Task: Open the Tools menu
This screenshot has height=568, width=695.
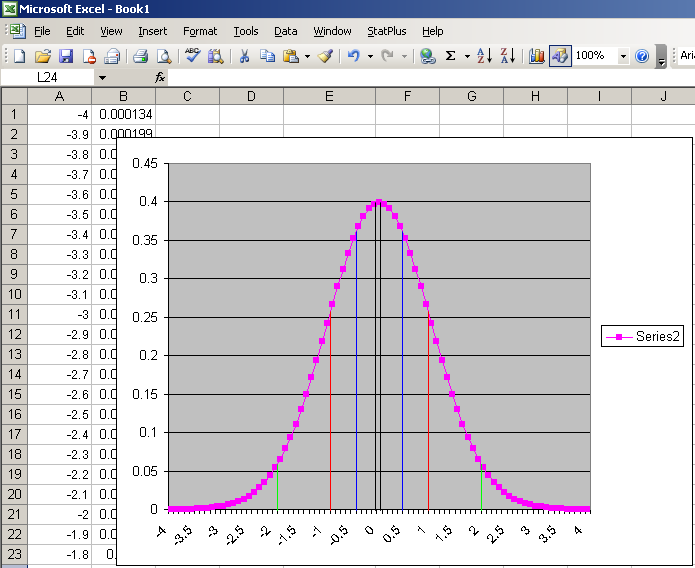Action: [x=246, y=31]
